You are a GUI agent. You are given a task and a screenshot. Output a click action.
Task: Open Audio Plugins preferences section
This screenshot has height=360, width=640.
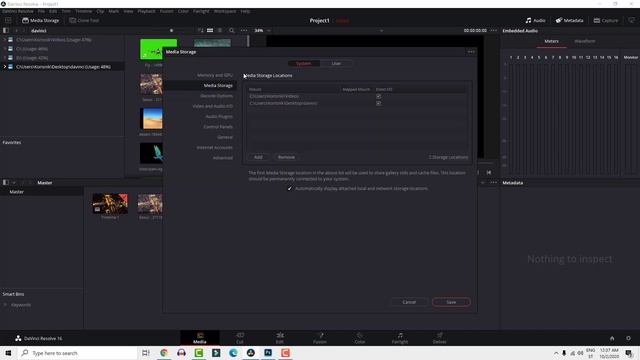pos(219,116)
